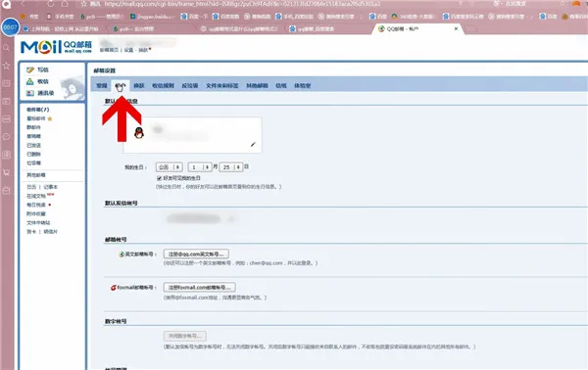Click the QQ penguin avatar on profile card

[139, 133]
